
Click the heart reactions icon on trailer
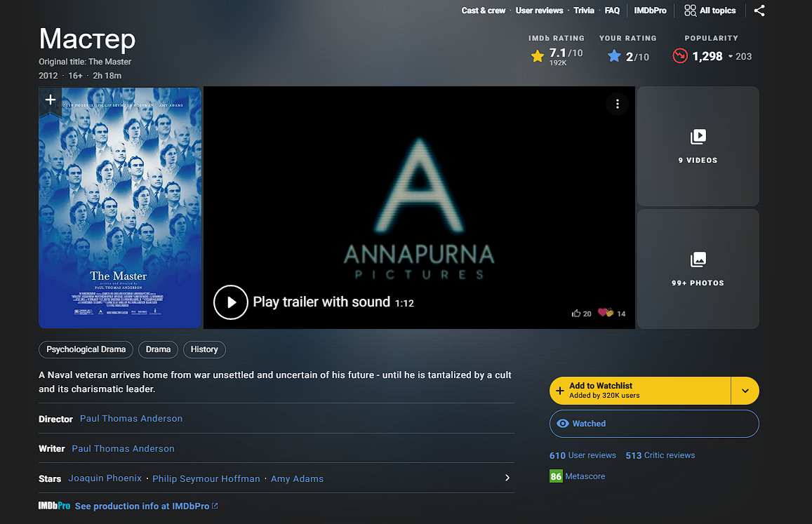point(606,313)
